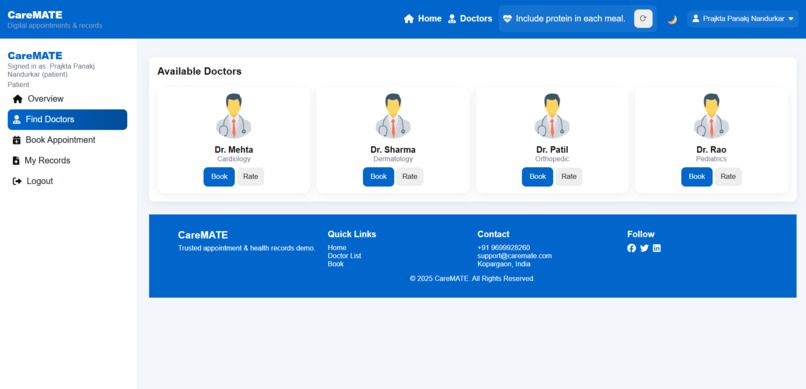Click the Dr. Patil name text
This screenshot has width=806, height=389.
(552, 150)
